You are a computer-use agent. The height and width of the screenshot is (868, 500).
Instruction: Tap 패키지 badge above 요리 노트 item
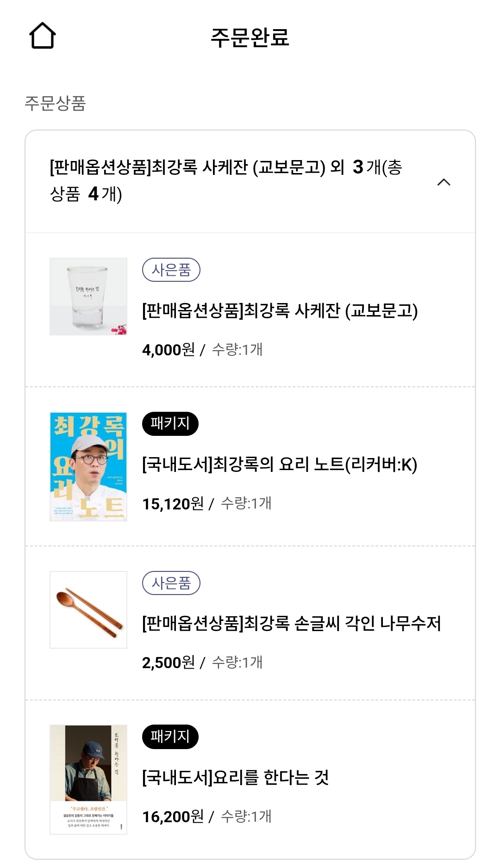tap(170, 424)
